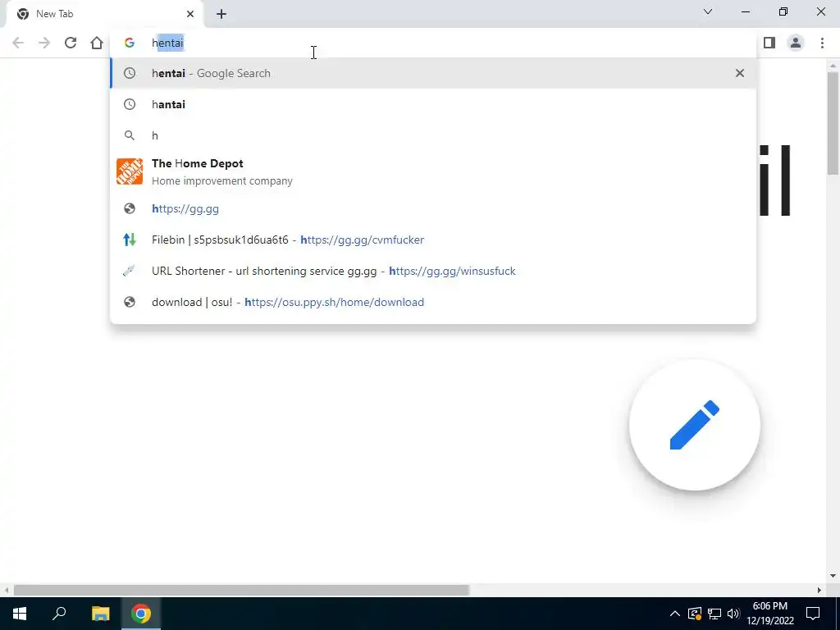Remove the first history suggestion with X
The width and height of the screenshot is (840, 630).
[x=740, y=73]
